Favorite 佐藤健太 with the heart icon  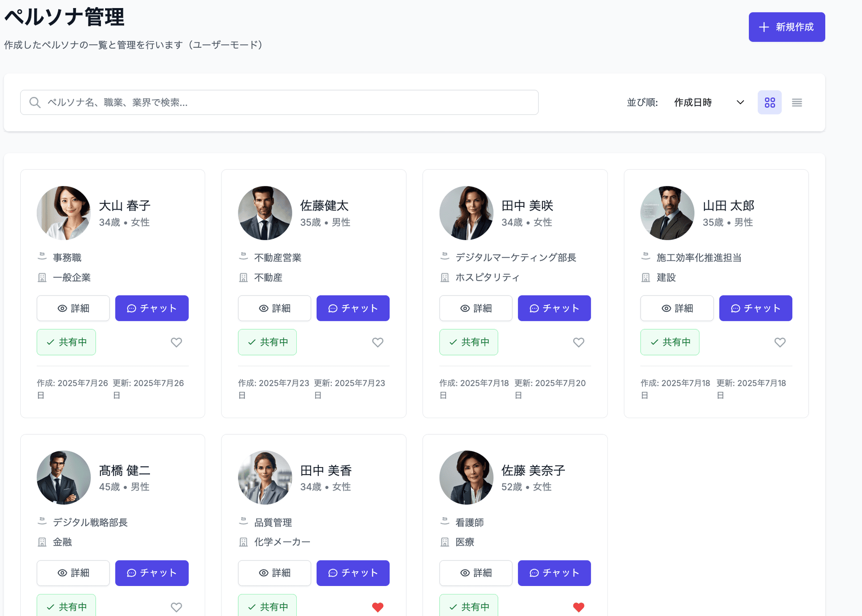tap(378, 342)
